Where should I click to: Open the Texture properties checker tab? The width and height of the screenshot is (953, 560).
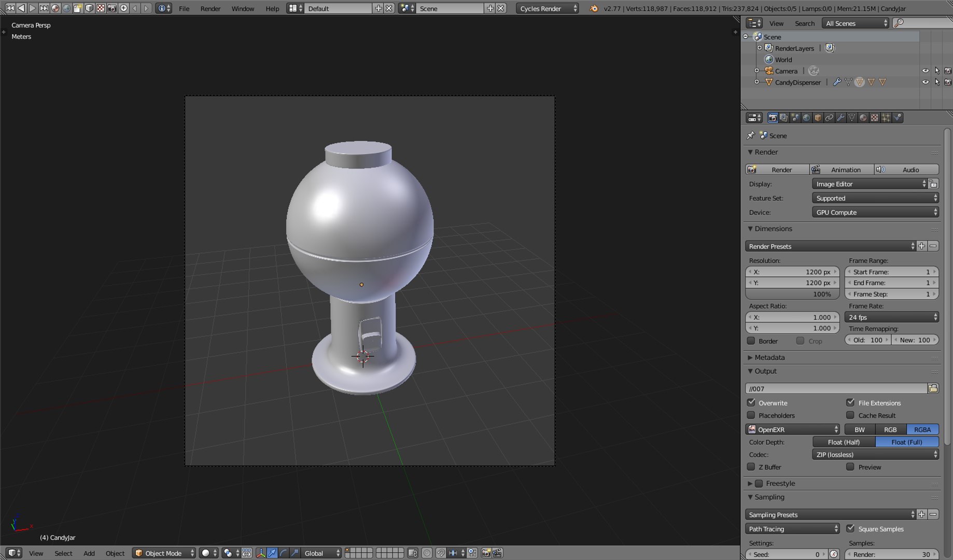[x=875, y=118]
